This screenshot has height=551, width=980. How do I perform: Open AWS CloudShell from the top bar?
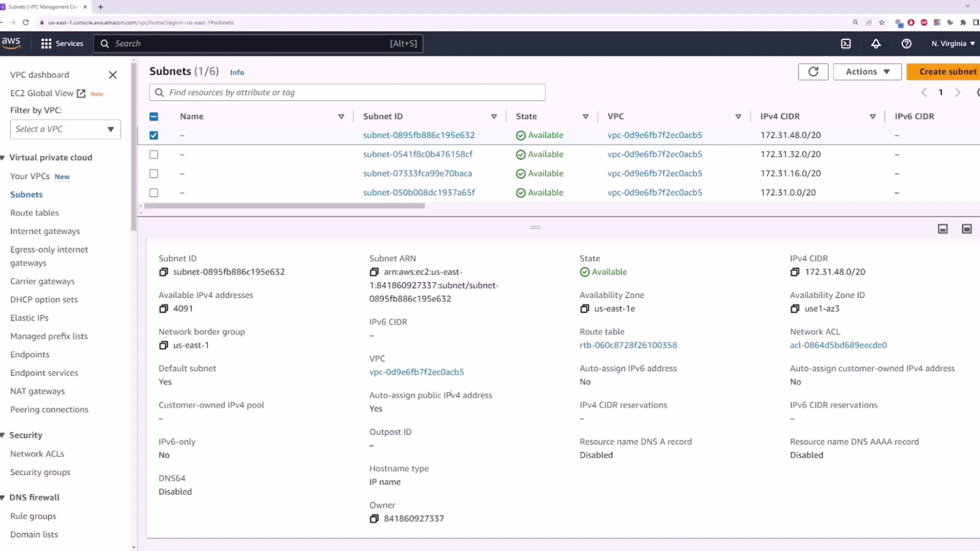845,43
